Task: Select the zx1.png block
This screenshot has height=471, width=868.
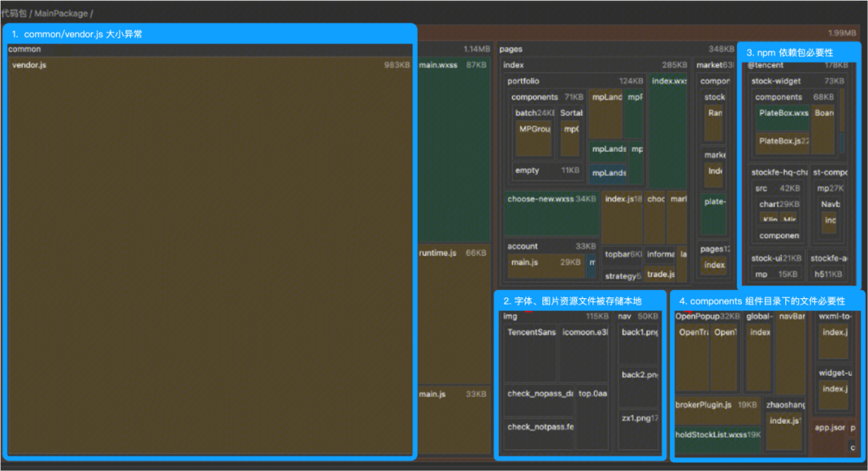Action: point(638,430)
